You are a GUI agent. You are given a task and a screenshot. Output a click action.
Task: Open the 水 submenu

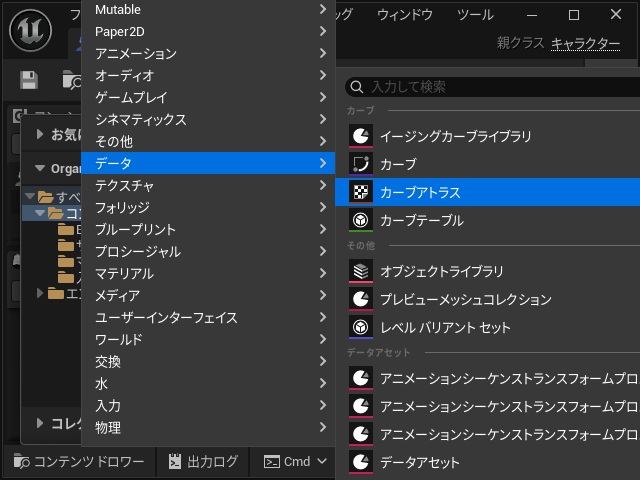(x=208, y=384)
